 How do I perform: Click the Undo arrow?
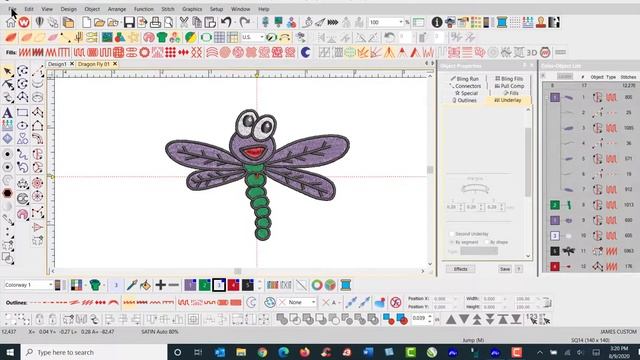(x=226, y=22)
